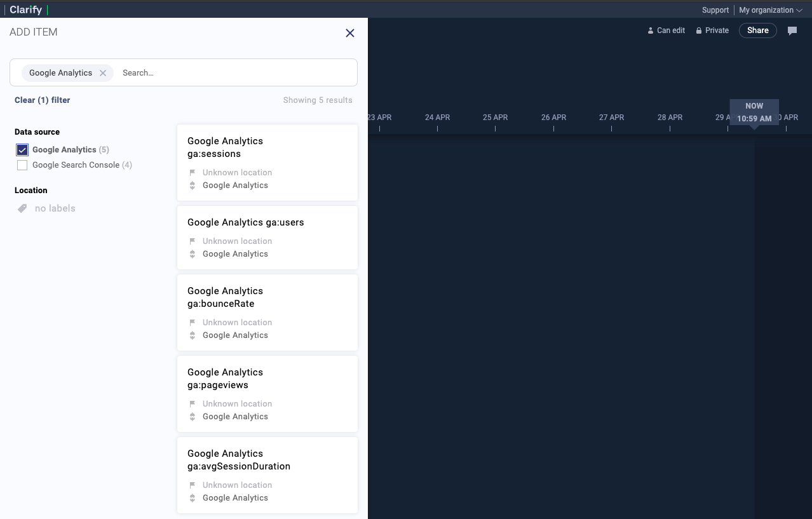The image size is (812, 519).
Task: Check the Google Search Console data source
Action: (22, 165)
